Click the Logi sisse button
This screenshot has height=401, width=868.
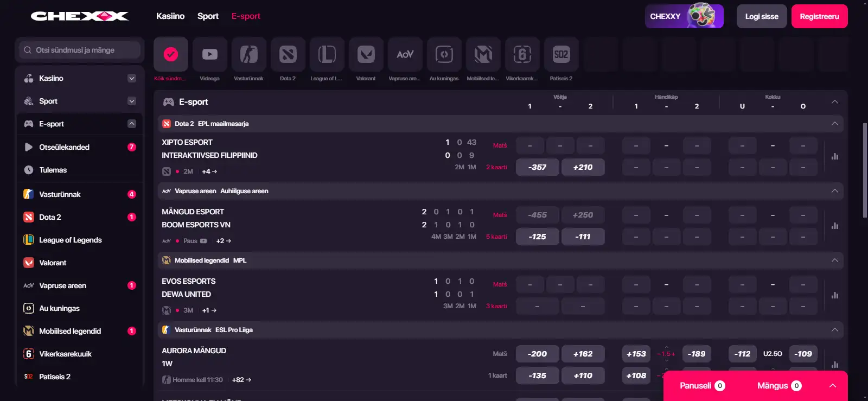click(762, 16)
